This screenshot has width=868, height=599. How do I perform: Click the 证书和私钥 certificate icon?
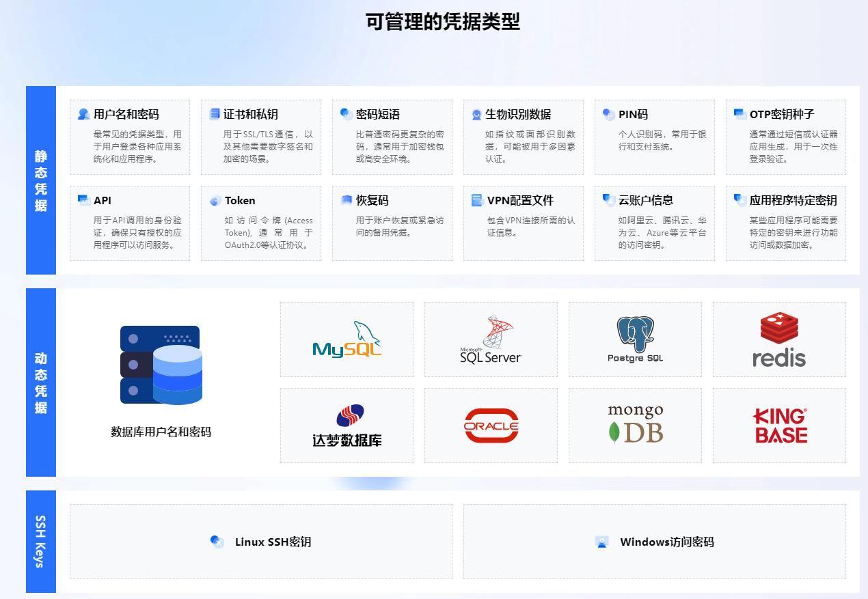pyautogui.click(x=215, y=114)
